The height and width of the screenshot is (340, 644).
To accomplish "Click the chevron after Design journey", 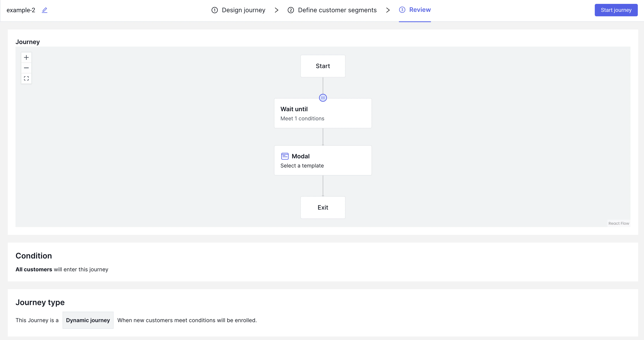I will click(276, 10).
